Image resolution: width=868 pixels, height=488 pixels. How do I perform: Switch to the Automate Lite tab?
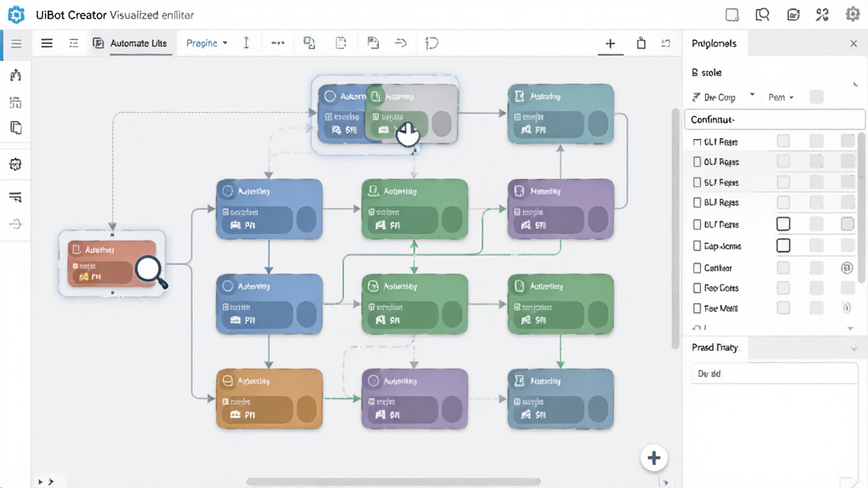(131, 43)
